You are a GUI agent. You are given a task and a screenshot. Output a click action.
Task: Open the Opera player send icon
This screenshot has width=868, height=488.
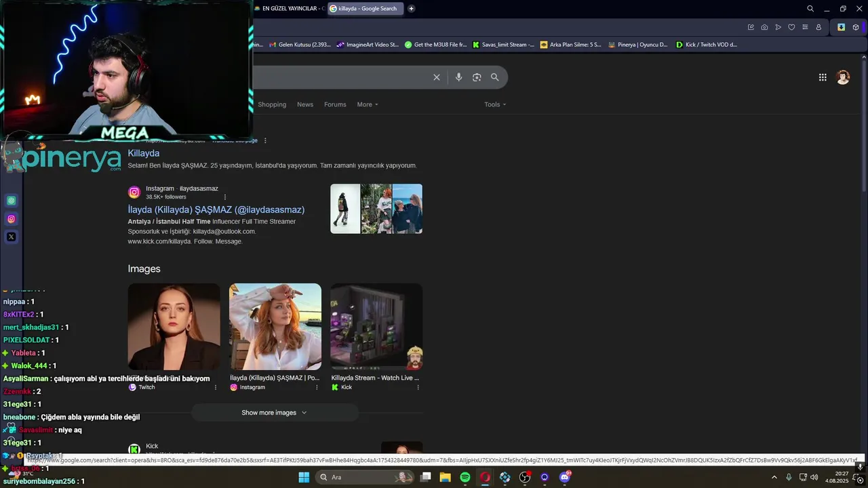[778, 27]
